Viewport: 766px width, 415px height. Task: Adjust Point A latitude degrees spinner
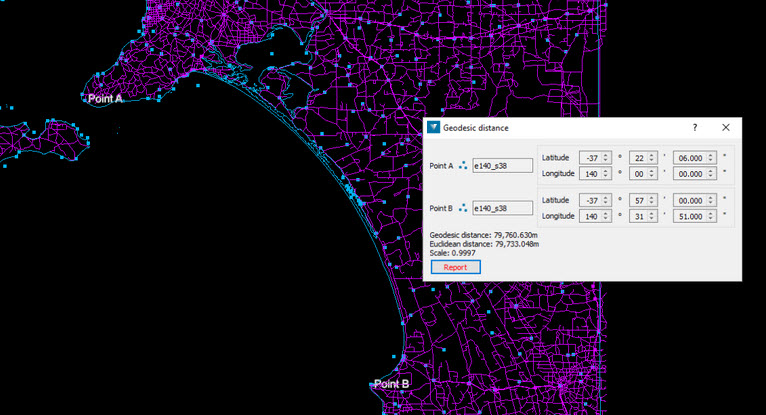click(596, 157)
